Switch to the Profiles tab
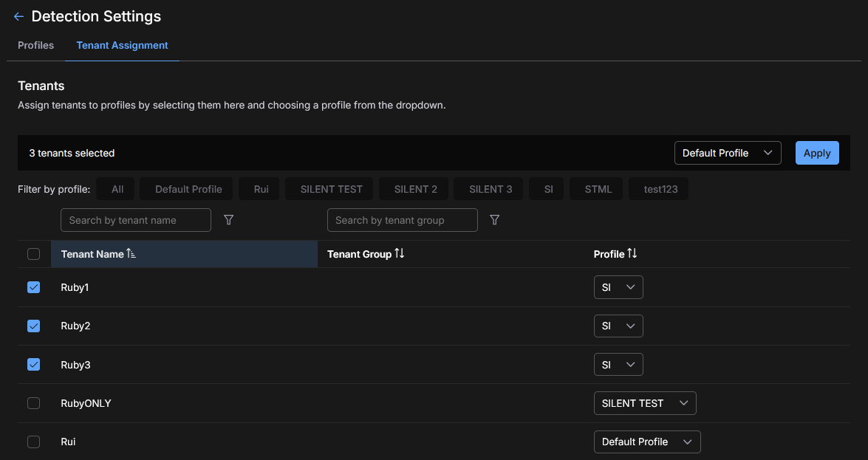Image resolution: width=868 pixels, height=460 pixels. (x=35, y=45)
